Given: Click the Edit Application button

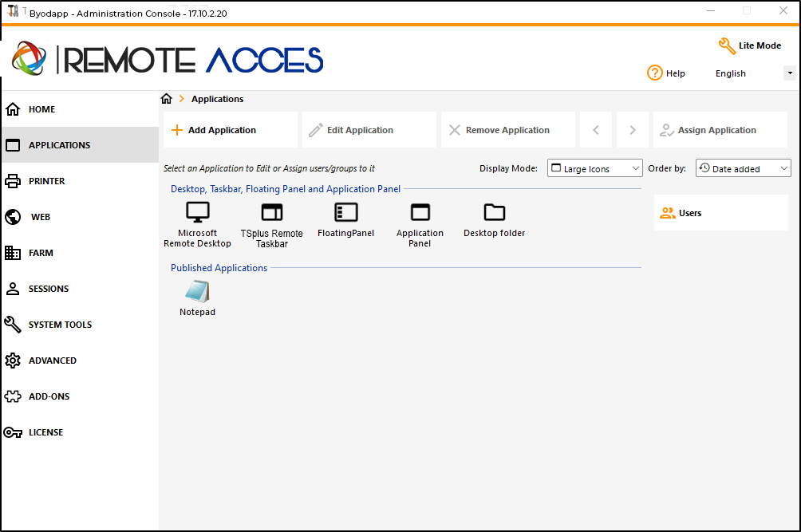Looking at the screenshot, I should [369, 130].
